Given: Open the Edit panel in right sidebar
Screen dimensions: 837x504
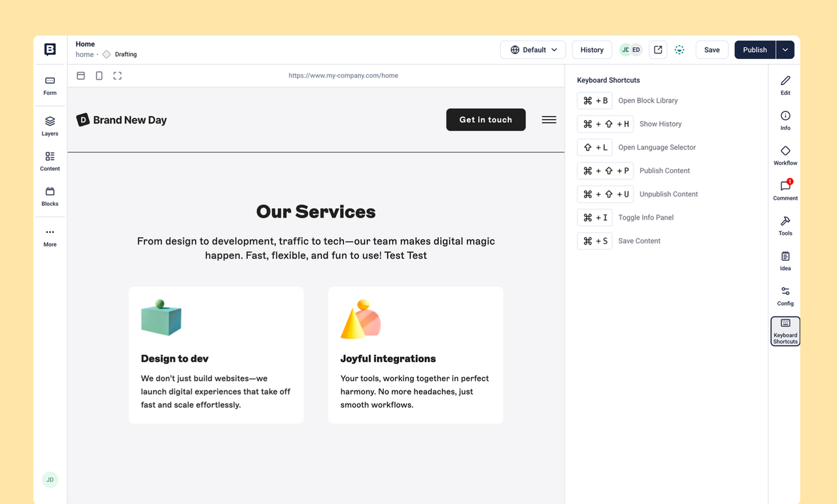Looking at the screenshot, I should click(x=785, y=86).
